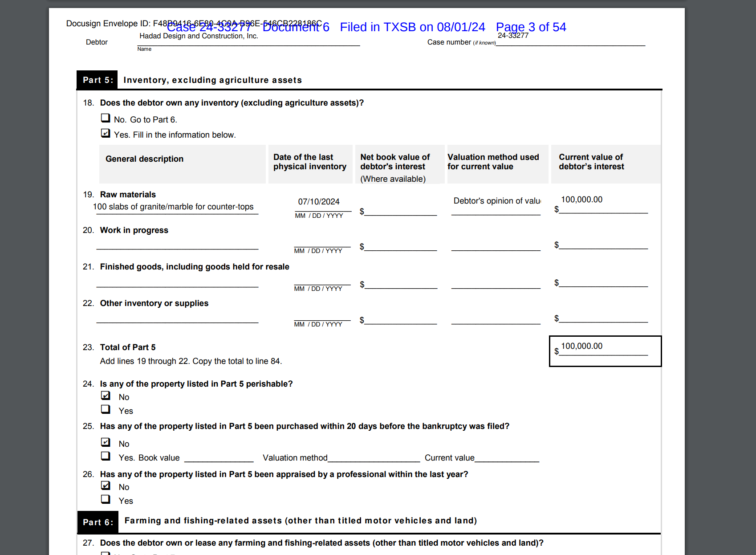Screen dimensions: 756x555
Task: Check the 'No. Go to Part 6' checkbox
Action: click(x=106, y=118)
